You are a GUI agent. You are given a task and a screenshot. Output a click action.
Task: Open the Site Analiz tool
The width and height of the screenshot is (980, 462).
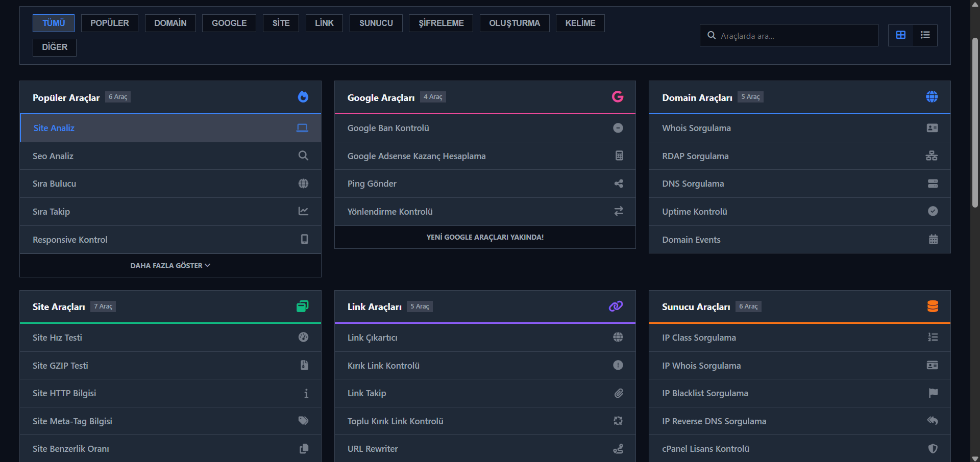[x=170, y=128]
